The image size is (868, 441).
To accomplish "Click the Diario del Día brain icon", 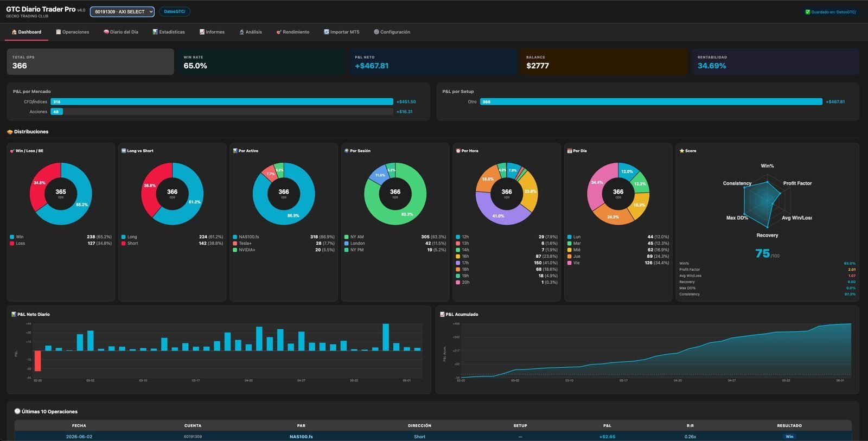I will pos(106,32).
